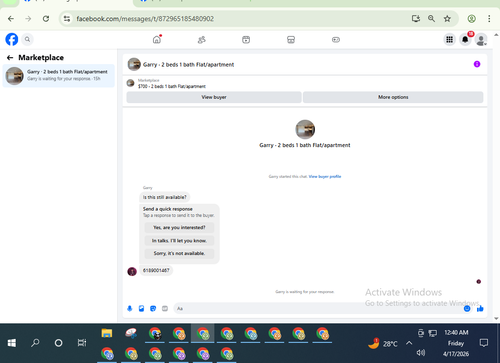The image size is (500, 363).
Task: Select Garry conversation in Marketplace list
Action: (x=59, y=76)
